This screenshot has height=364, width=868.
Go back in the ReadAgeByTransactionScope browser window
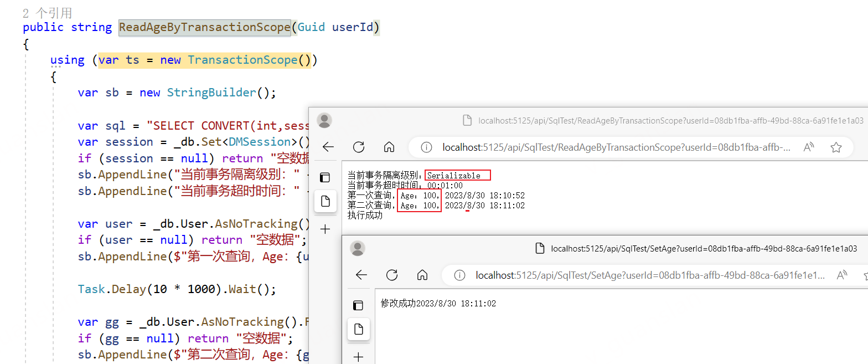(328, 147)
